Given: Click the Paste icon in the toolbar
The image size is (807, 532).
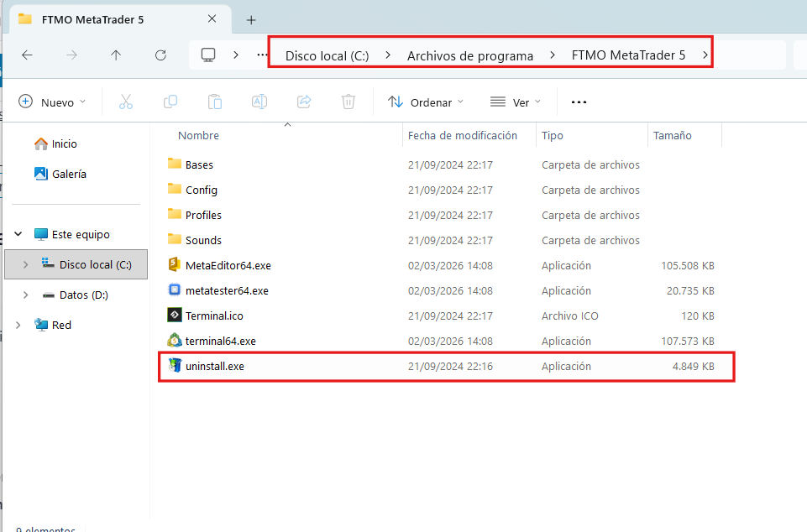Looking at the screenshot, I should click(x=215, y=102).
